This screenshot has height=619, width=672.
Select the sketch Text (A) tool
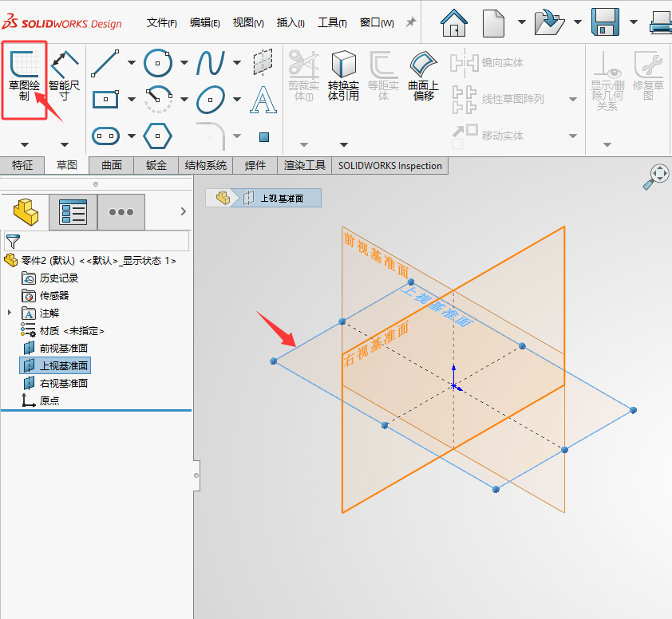(x=263, y=100)
